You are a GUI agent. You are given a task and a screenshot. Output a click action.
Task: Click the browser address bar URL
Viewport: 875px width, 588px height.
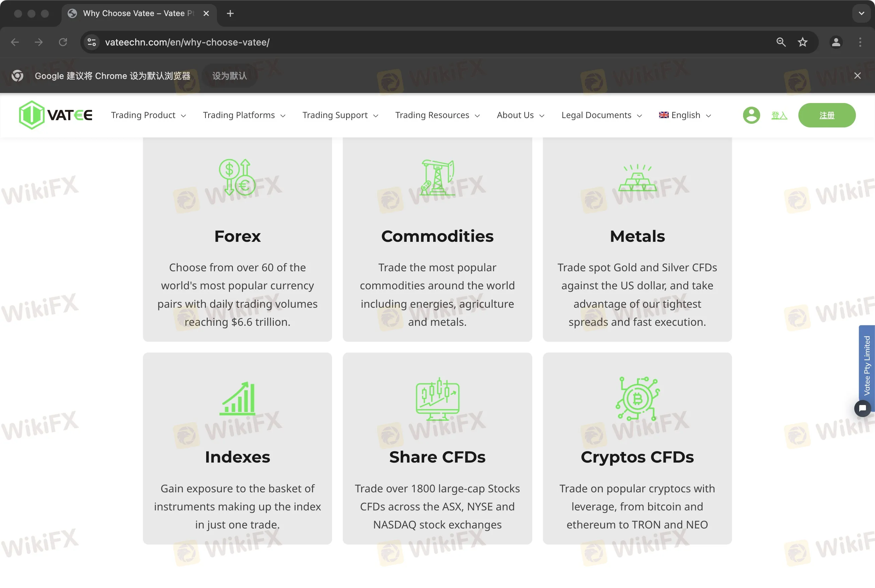(187, 42)
